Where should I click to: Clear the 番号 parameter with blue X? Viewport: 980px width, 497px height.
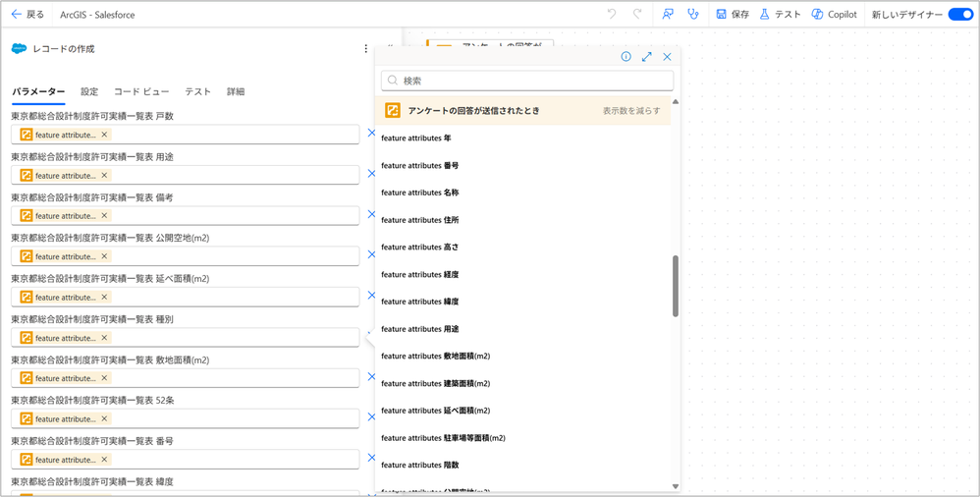370,459
